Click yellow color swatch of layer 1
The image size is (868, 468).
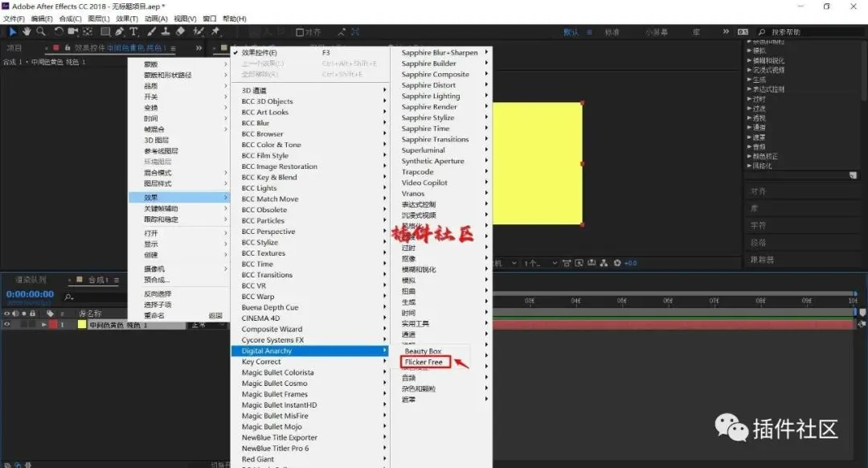[x=82, y=325]
